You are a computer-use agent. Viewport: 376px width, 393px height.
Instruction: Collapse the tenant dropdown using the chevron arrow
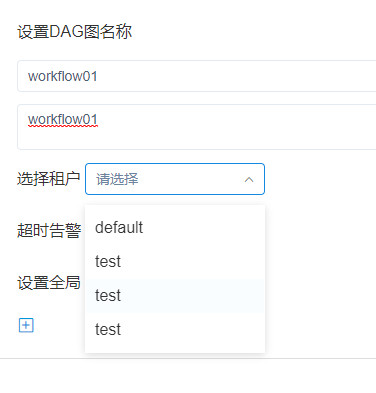click(249, 180)
